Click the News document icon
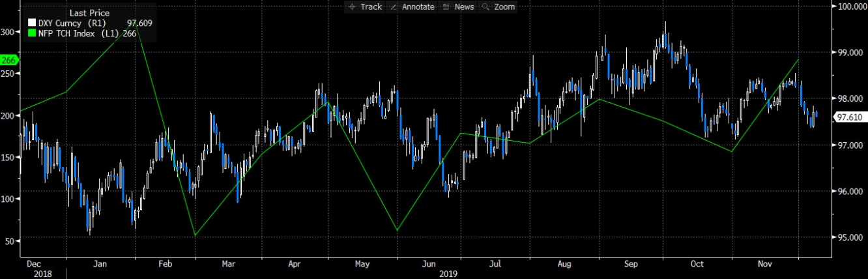 446,7
